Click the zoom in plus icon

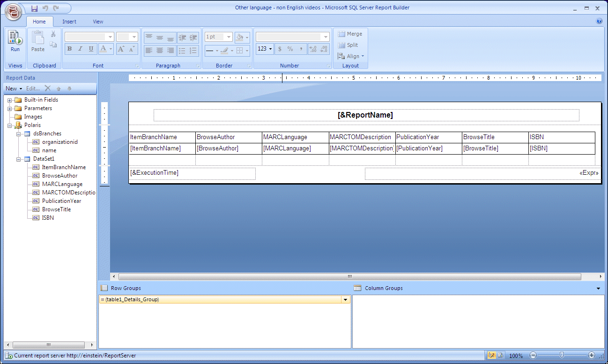coord(592,356)
